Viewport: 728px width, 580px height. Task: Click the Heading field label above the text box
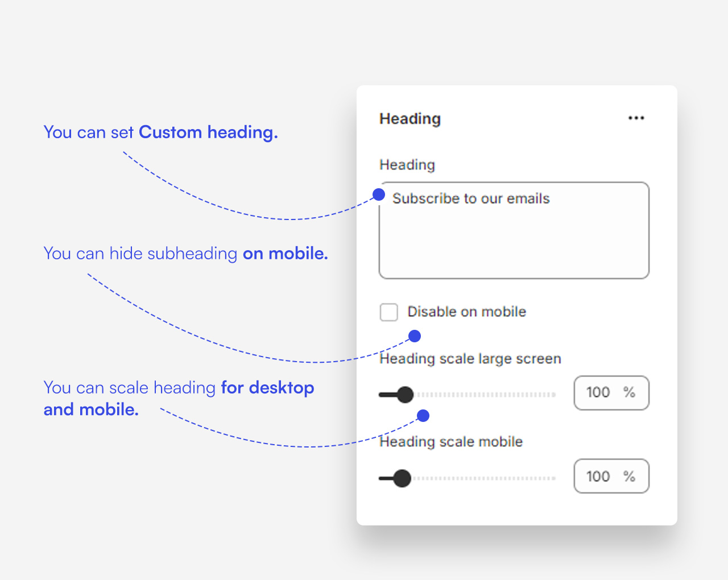coord(407,165)
